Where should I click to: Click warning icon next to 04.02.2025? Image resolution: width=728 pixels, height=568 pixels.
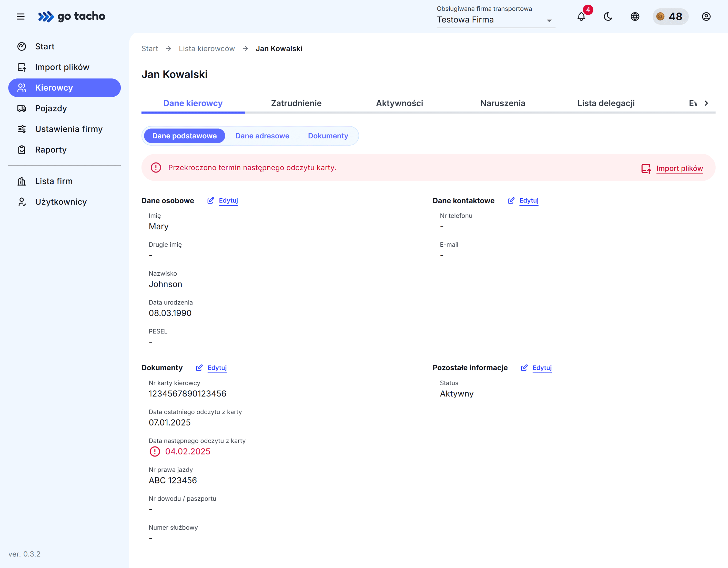(155, 451)
